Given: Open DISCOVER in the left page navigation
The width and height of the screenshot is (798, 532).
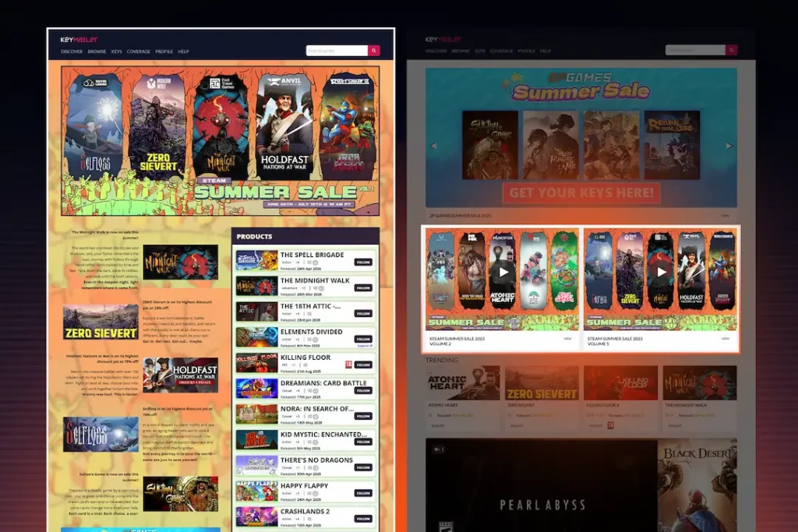Looking at the screenshot, I should pyautogui.click(x=72, y=51).
